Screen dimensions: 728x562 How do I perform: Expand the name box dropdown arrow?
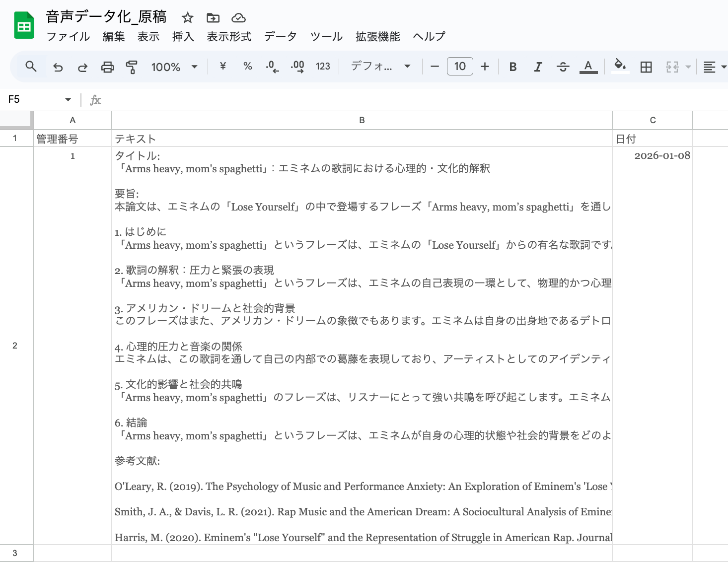tap(68, 100)
